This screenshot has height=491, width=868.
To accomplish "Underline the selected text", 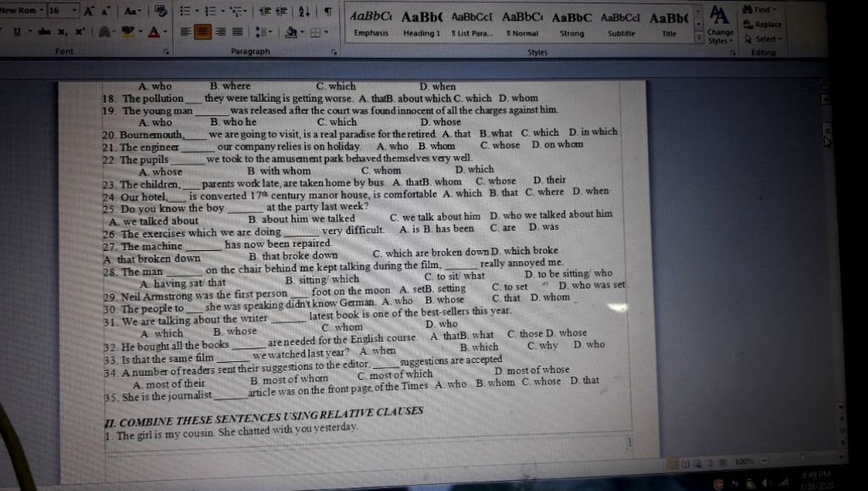I will click(x=17, y=32).
